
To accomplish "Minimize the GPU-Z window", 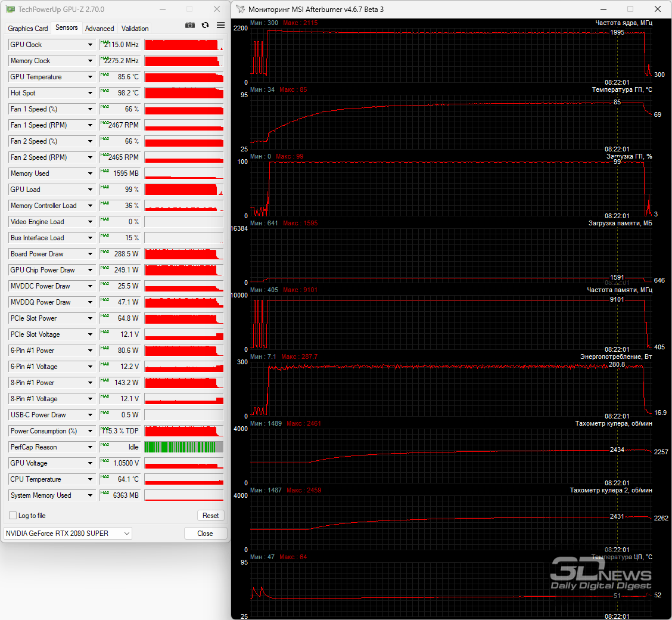I will click(163, 9).
